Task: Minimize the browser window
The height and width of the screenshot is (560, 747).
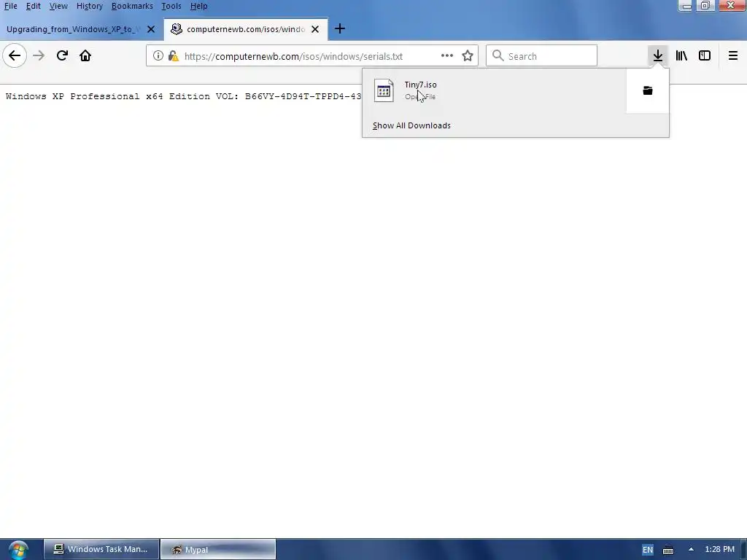Action: pyautogui.click(x=686, y=6)
